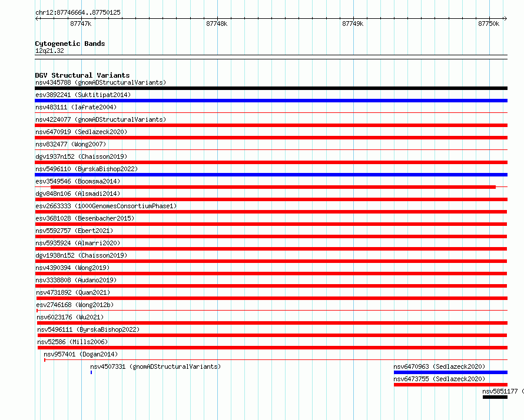This screenshot has width=524, height=420.
Task: Click the red bar under nsv3338808
Action: coord(271,286)
